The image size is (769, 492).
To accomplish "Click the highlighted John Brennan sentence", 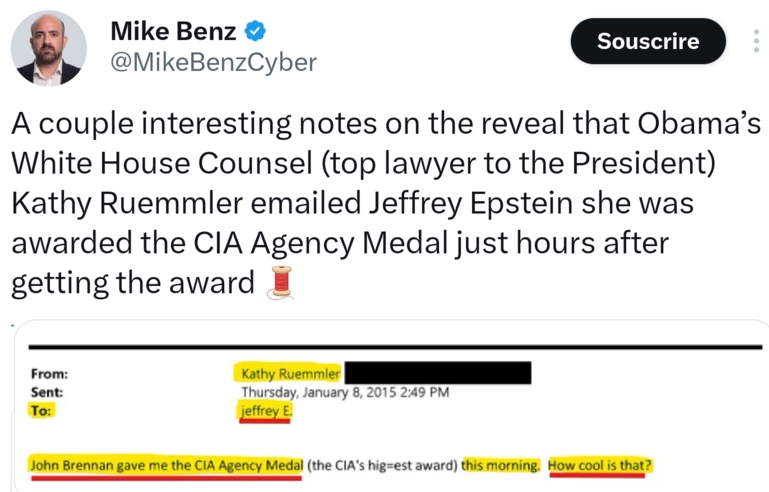I will tap(165, 466).
